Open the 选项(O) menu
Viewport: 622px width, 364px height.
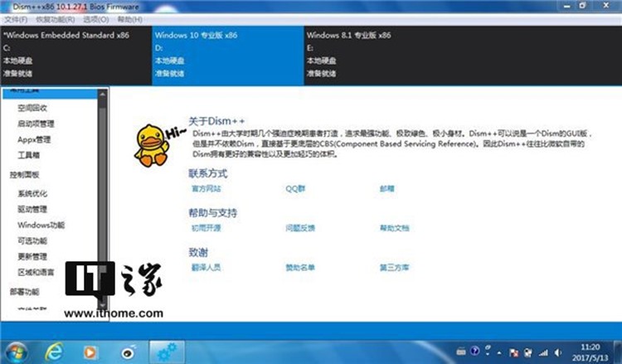(96, 18)
